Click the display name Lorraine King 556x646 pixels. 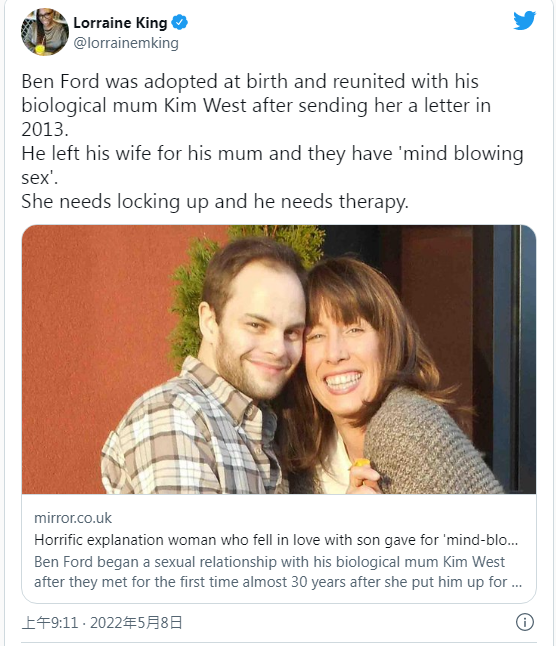(120, 23)
